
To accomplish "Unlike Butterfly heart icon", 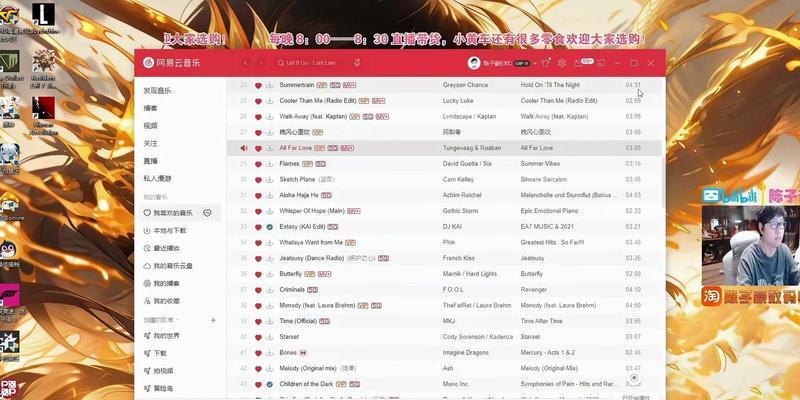I will (258, 274).
